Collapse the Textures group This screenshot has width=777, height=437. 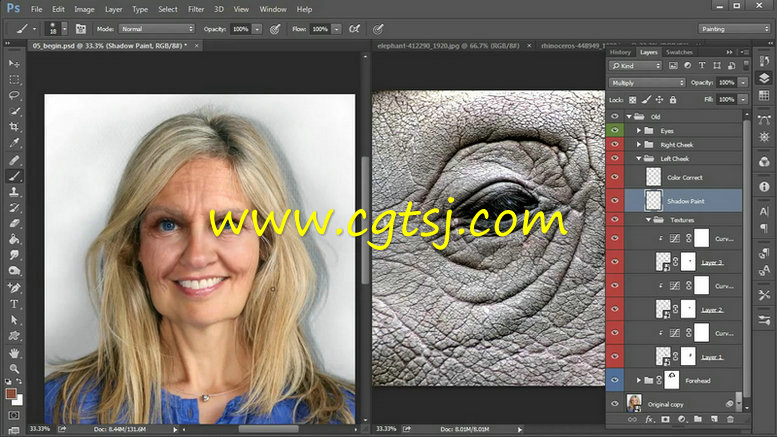pos(648,219)
